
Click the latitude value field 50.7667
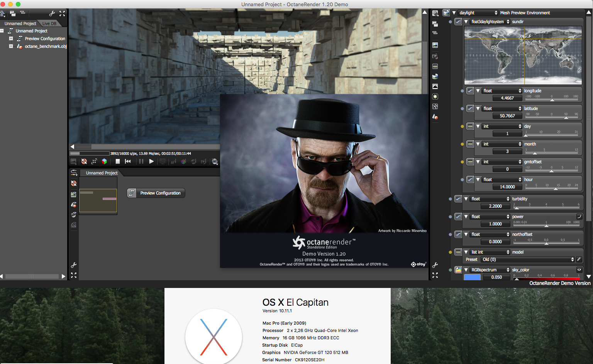tap(507, 116)
